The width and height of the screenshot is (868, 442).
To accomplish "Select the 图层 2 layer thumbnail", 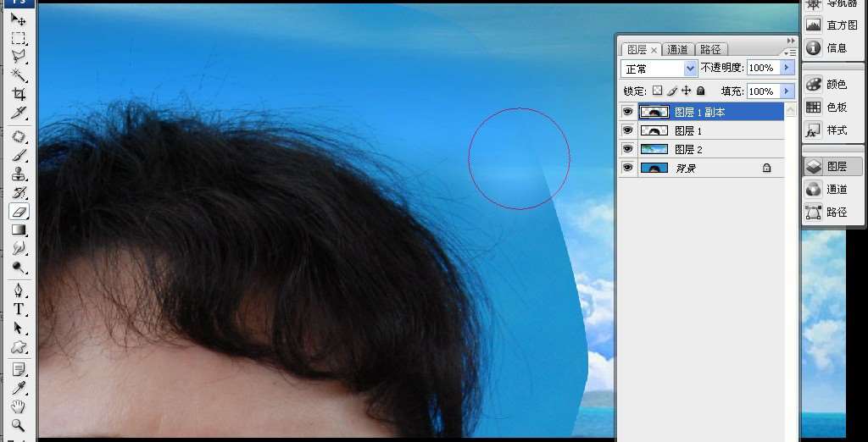I will tap(654, 149).
